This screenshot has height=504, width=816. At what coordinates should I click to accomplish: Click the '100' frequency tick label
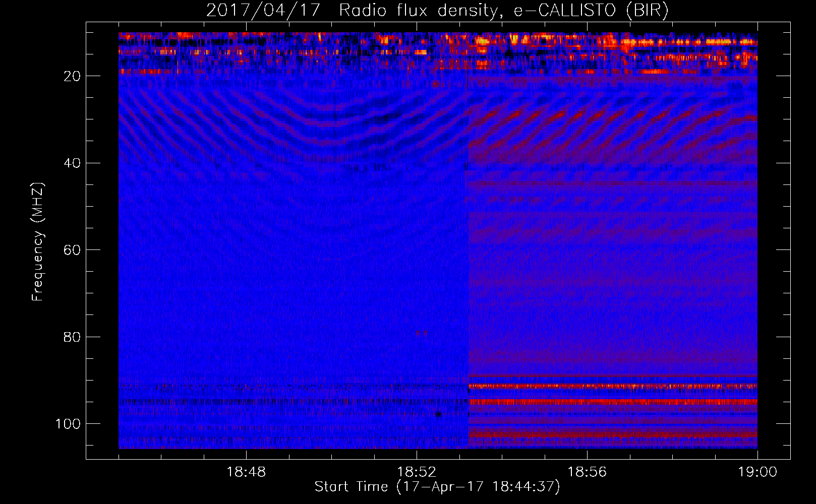point(69,424)
